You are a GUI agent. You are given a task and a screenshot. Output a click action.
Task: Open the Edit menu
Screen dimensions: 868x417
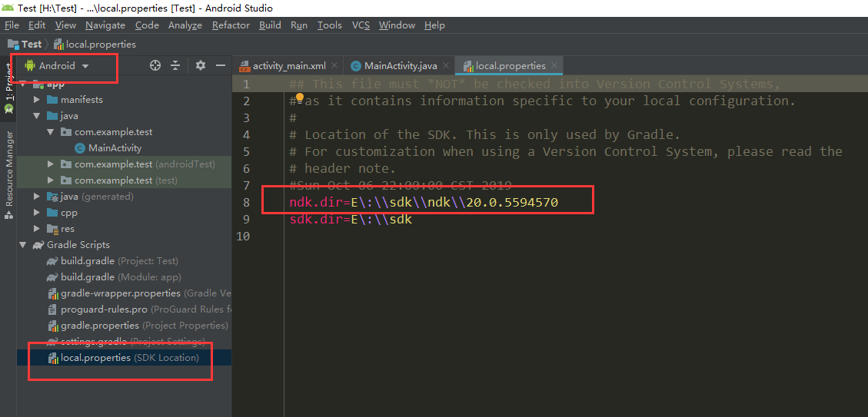37,25
